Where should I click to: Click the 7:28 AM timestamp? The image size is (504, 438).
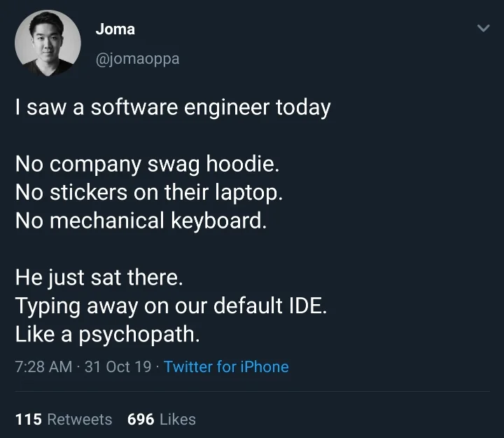(43, 367)
